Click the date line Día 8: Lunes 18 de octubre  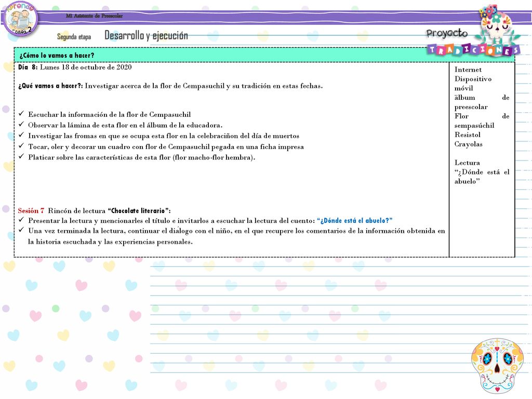(x=75, y=67)
